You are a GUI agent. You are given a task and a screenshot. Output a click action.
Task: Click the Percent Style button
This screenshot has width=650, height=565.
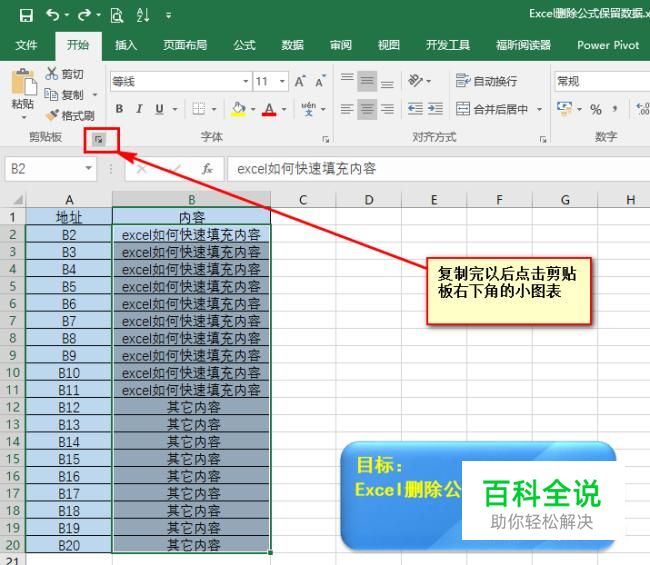tap(596, 109)
